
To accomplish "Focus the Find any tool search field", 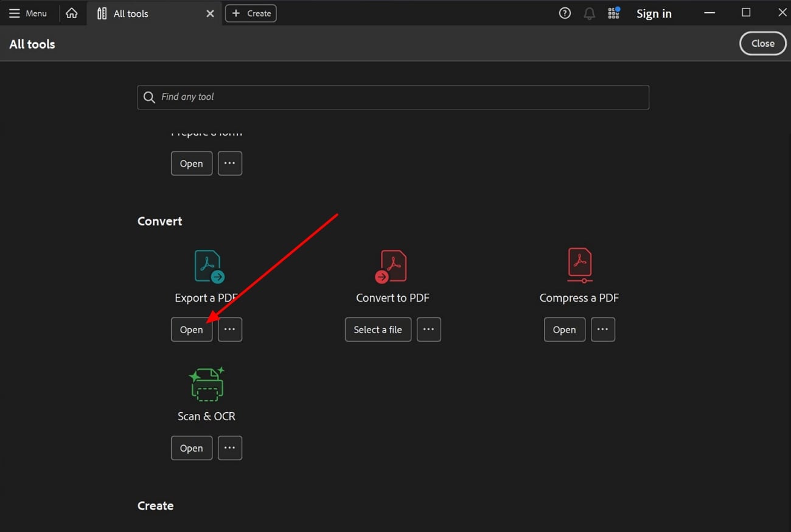I will click(393, 97).
